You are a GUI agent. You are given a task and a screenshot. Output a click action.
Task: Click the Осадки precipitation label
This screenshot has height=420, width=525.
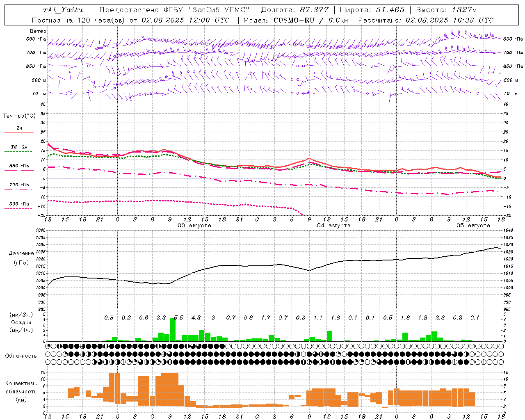[x=21, y=322]
